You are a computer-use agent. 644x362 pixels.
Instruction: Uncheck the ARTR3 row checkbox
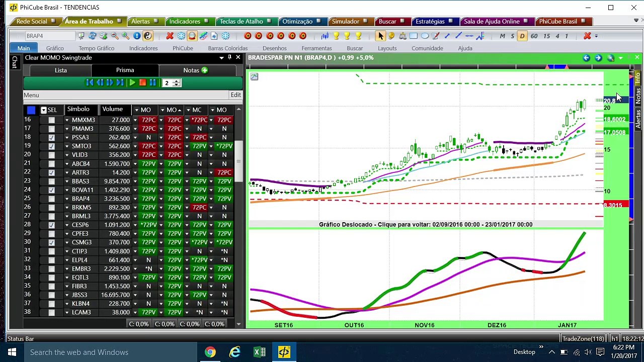(x=51, y=172)
